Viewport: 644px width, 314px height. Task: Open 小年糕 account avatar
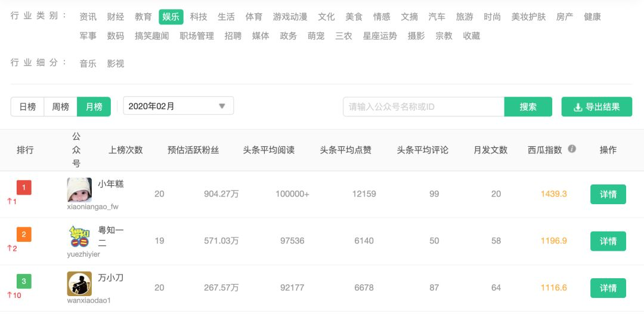[79, 190]
